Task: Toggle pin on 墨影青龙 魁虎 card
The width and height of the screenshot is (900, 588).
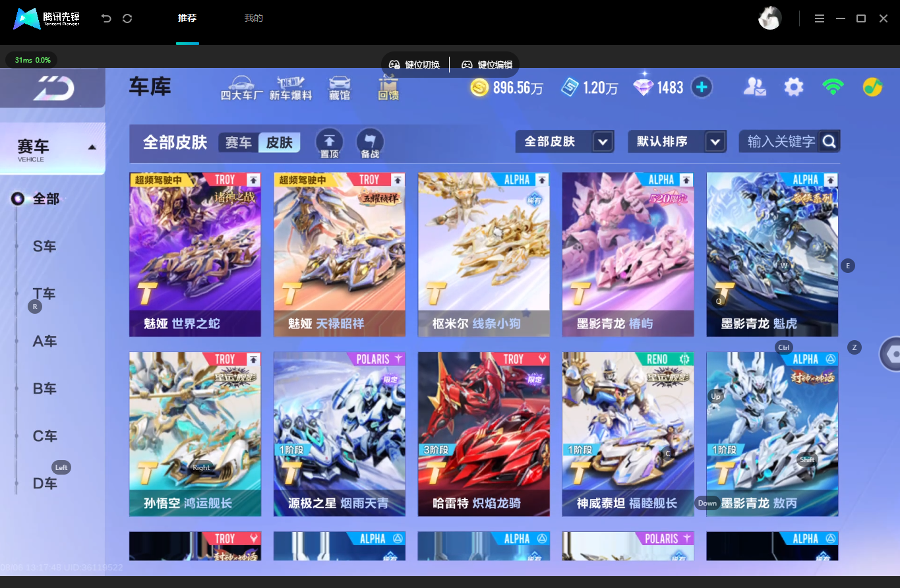Action: 831,180
